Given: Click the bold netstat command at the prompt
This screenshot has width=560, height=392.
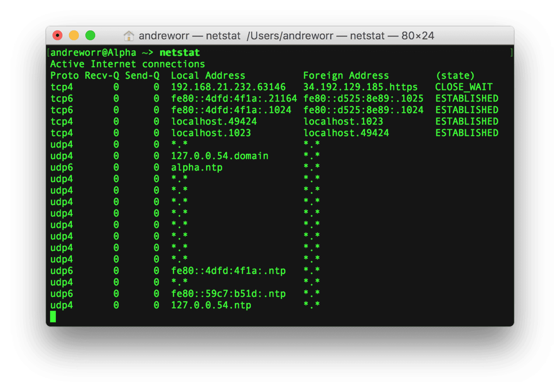Looking at the screenshot, I should point(180,53).
